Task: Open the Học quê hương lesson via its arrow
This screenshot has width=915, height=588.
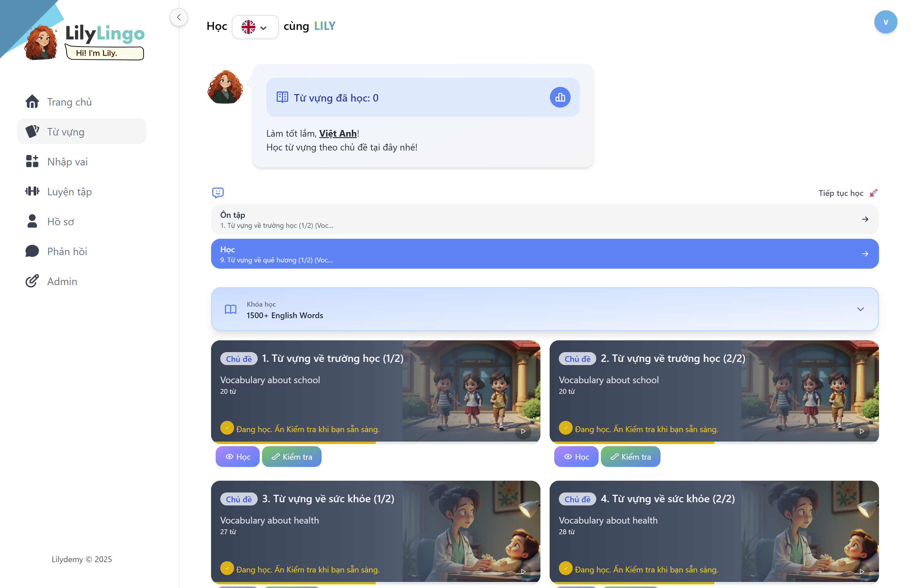Action: (865, 253)
